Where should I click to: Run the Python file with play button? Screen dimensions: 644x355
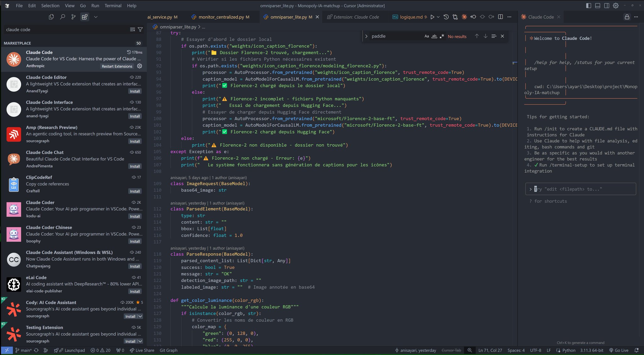pos(432,17)
